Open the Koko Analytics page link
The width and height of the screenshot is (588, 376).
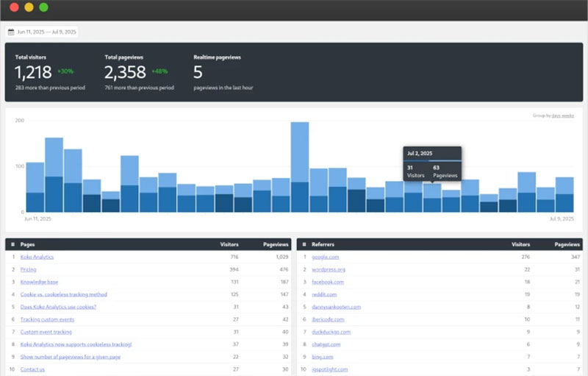click(37, 257)
